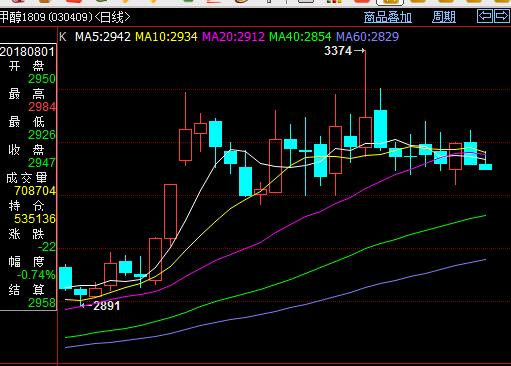Click the 持仓 value 535136
This screenshot has width=511, height=366.
[35, 219]
